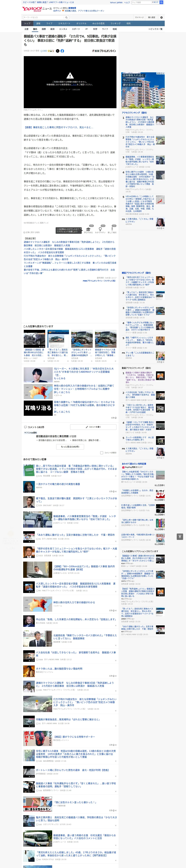The width and height of the screenshot is (186, 868).
Task: Open the ボートレース場に浮かんでいた男性 article
Action: point(72,770)
